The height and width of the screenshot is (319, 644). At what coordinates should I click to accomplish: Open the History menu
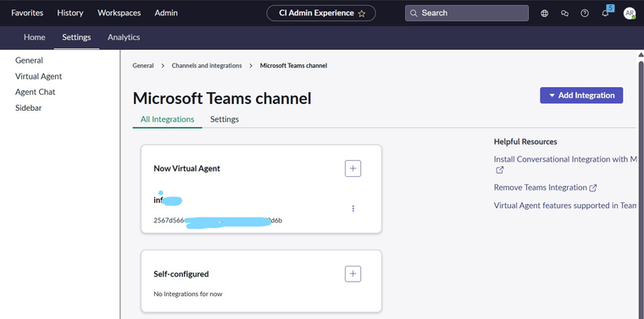tap(70, 13)
